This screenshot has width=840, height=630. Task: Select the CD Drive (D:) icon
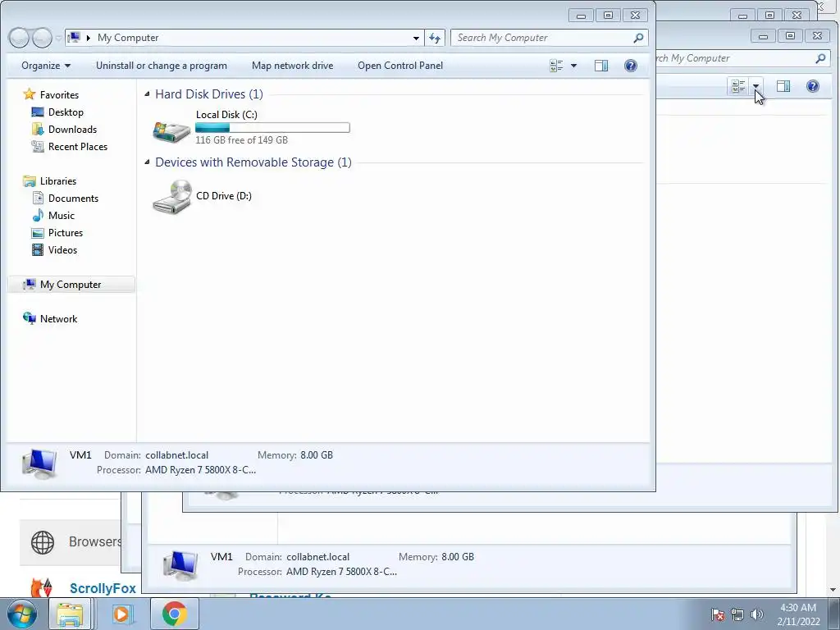(172, 197)
